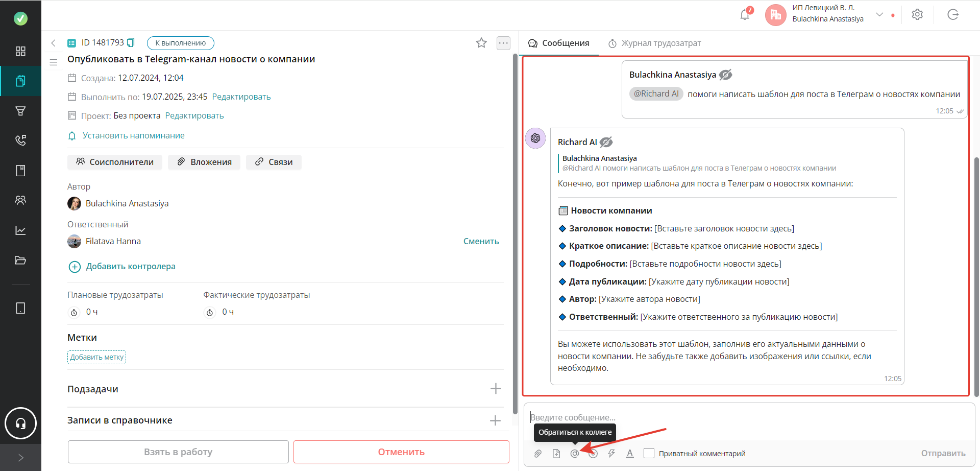Screen dimensions: 980x471
Task: Click the add document icon in composer
Action: tap(556, 453)
